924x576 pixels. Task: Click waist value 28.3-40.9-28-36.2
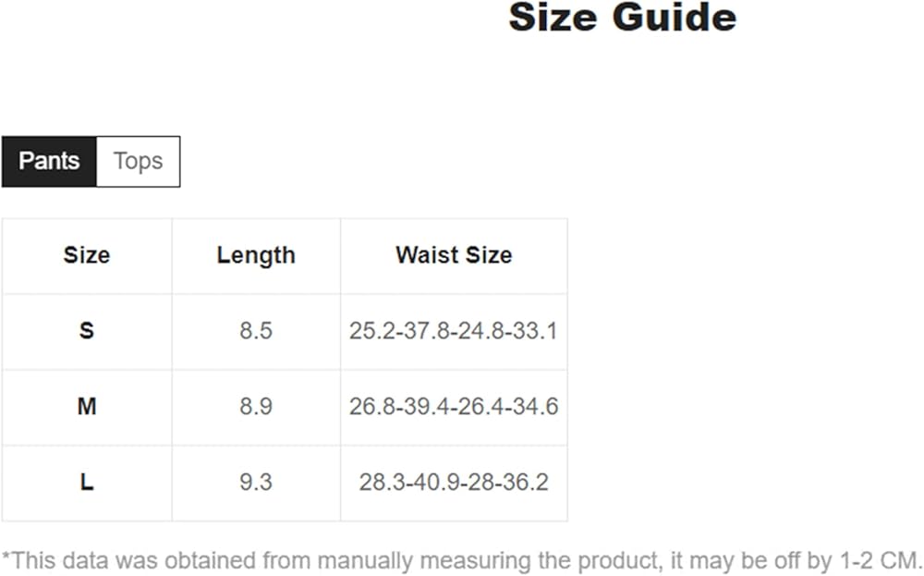click(454, 482)
